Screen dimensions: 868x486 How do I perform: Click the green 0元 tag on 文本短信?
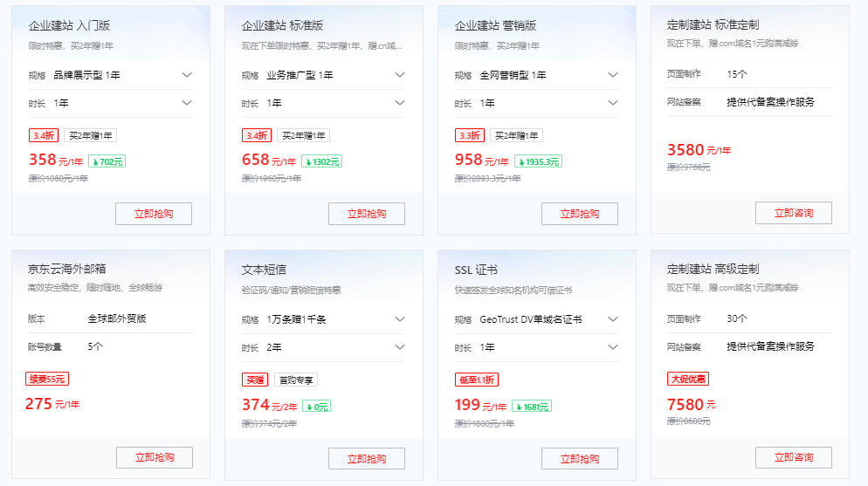point(316,406)
